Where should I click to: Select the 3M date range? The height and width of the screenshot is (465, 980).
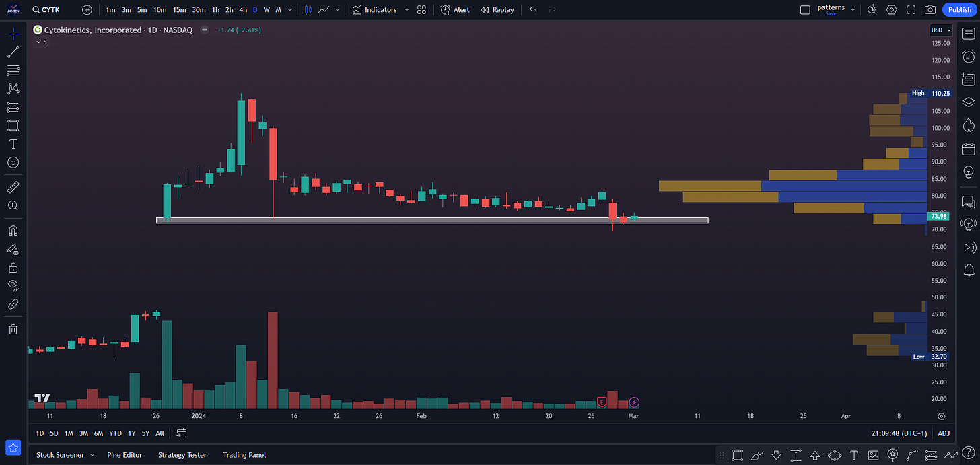(x=83, y=433)
